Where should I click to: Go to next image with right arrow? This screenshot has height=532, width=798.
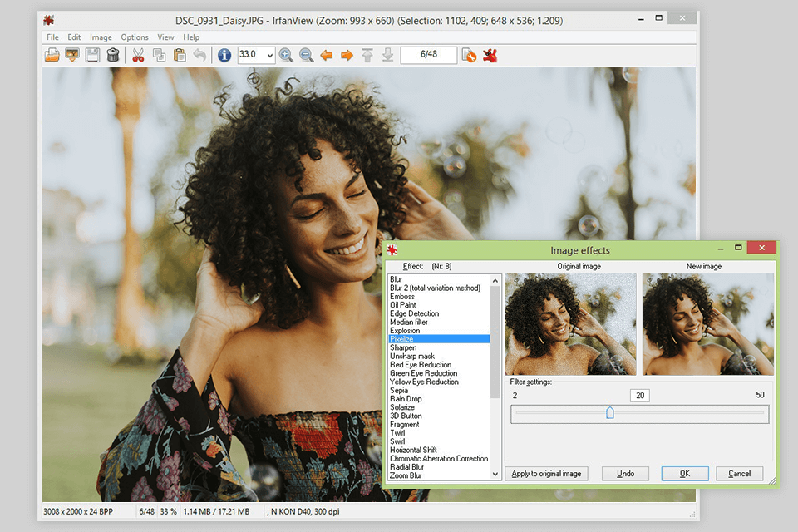coord(347,56)
